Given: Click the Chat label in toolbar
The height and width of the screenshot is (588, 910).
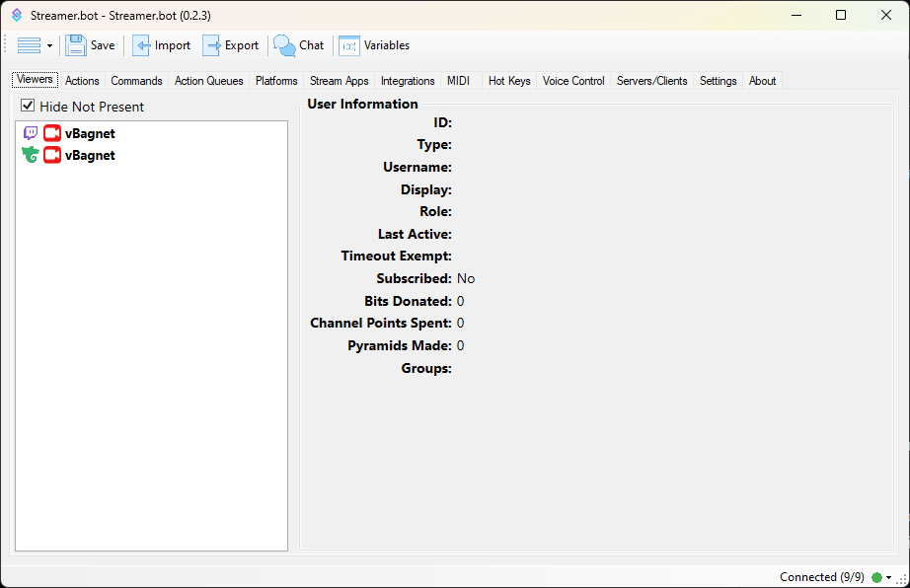Looking at the screenshot, I should pyautogui.click(x=312, y=45).
